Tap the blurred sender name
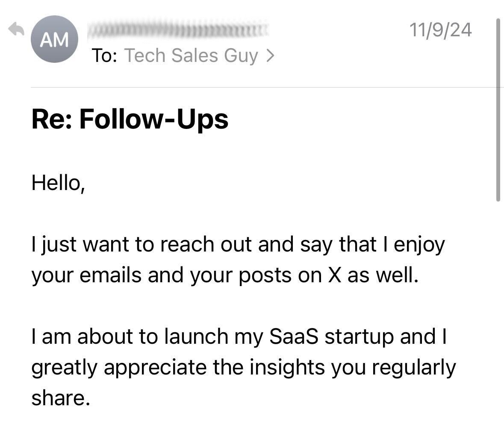Image resolution: width=504 pixels, height=433 pixels. [x=177, y=30]
